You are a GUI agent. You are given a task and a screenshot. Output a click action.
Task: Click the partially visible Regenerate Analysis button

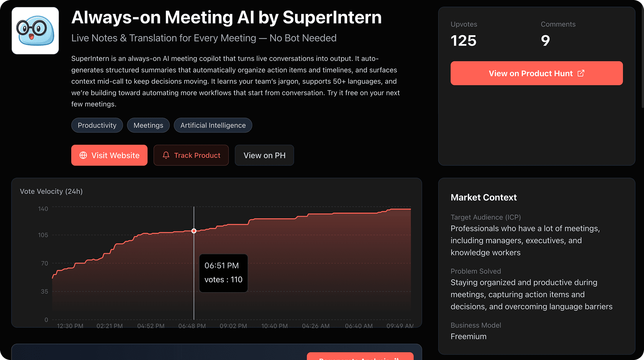pos(360,357)
